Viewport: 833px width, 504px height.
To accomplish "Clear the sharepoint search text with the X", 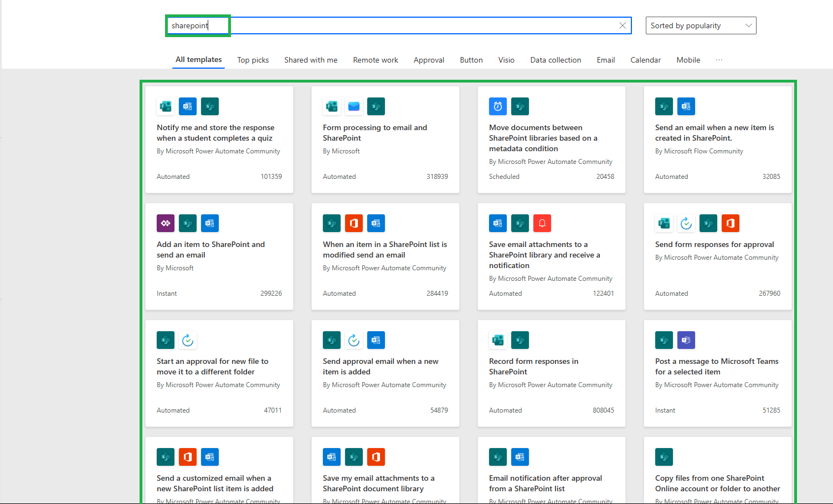I will click(x=623, y=25).
